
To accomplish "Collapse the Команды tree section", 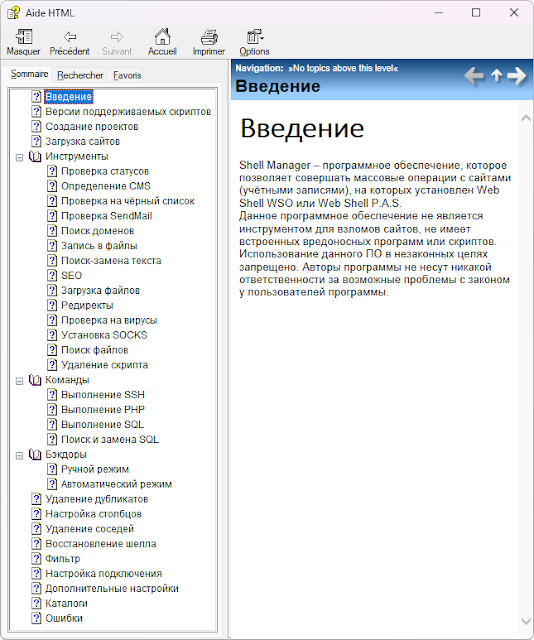I will coord(19,381).
